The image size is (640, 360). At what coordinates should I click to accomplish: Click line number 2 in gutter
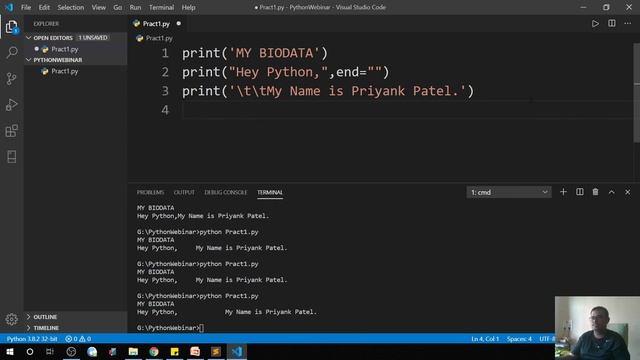pos(165,72)
